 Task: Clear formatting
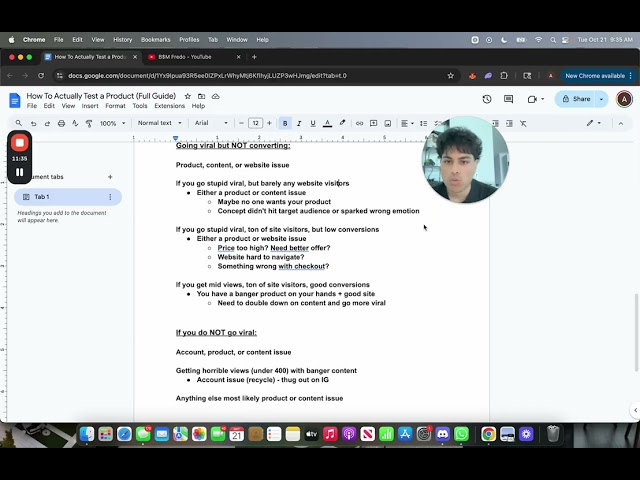click(523, 123)
